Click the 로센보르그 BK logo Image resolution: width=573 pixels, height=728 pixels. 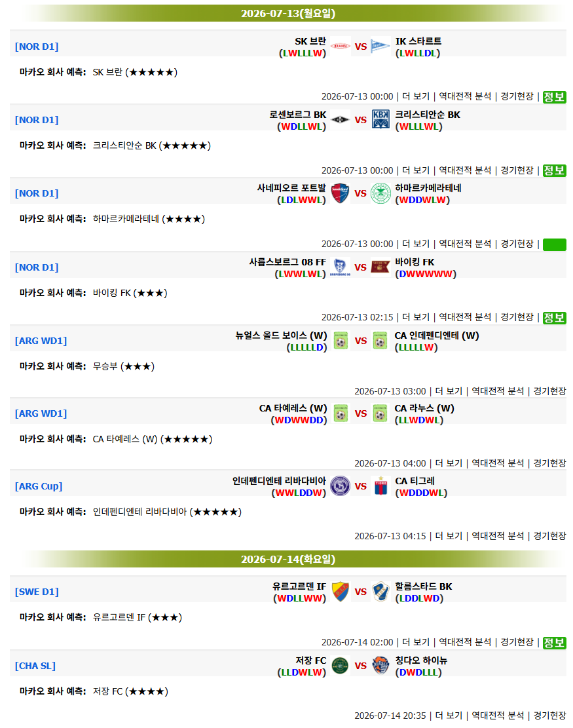pyautogui.click(x=340, y=120)
